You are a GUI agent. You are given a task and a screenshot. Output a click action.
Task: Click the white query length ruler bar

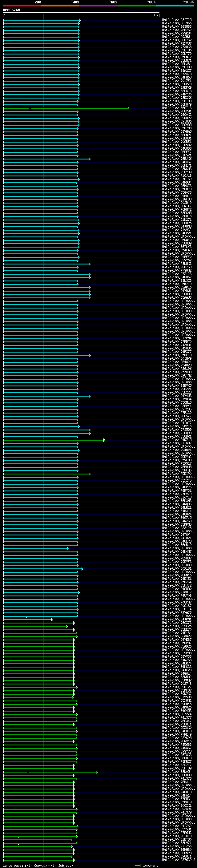(x=81, y=12)
